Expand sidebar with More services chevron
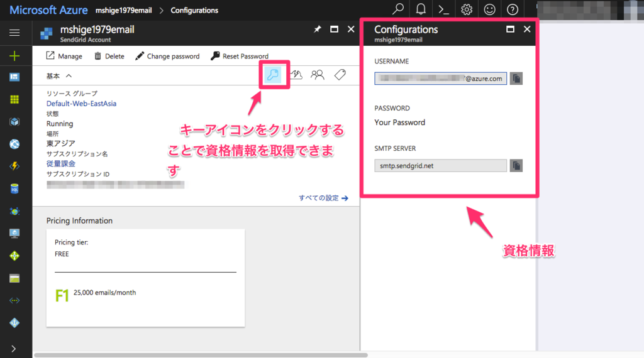Viewport: 644px width, 358px height. (14, 349)
